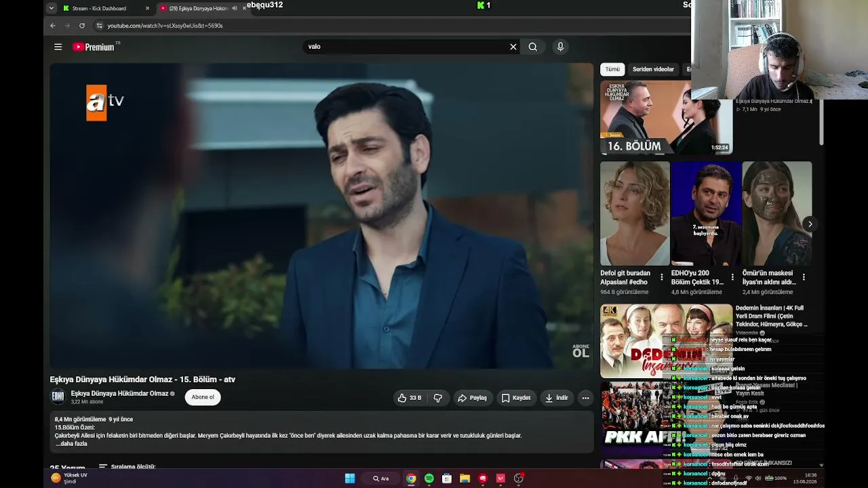Click the 'ABONE OL' watermark on the video
The width and height of the screenshot is (868, 488).
point(580,350)
